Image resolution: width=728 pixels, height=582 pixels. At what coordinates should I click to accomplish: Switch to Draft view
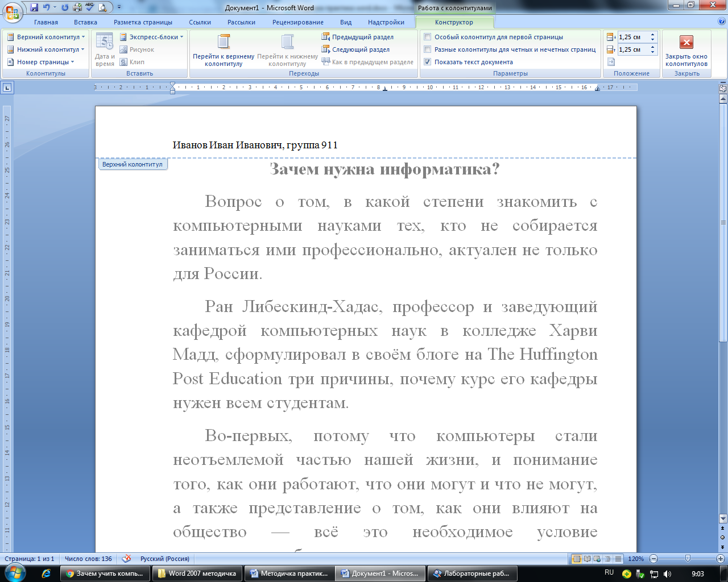[618, 559]
